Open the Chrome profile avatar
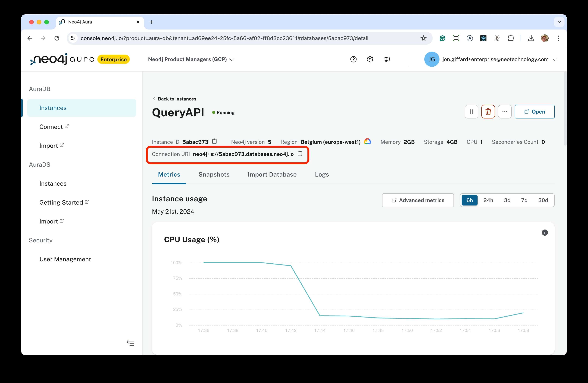 pos(544,38)
